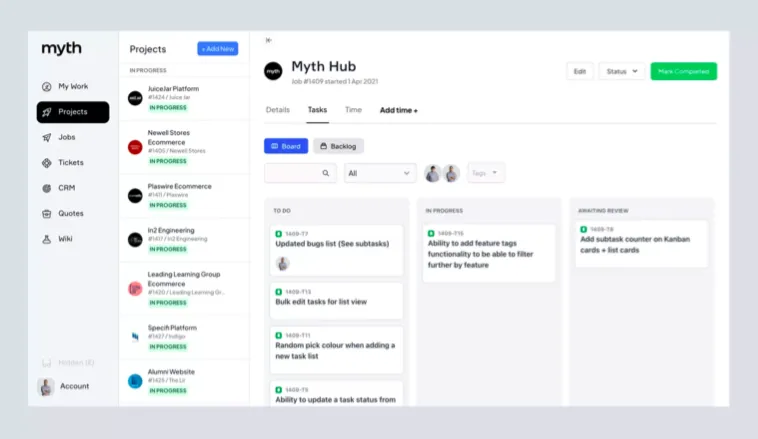Click the search magnifier icon
Screen dimensions: 758x439
point(326,173)
